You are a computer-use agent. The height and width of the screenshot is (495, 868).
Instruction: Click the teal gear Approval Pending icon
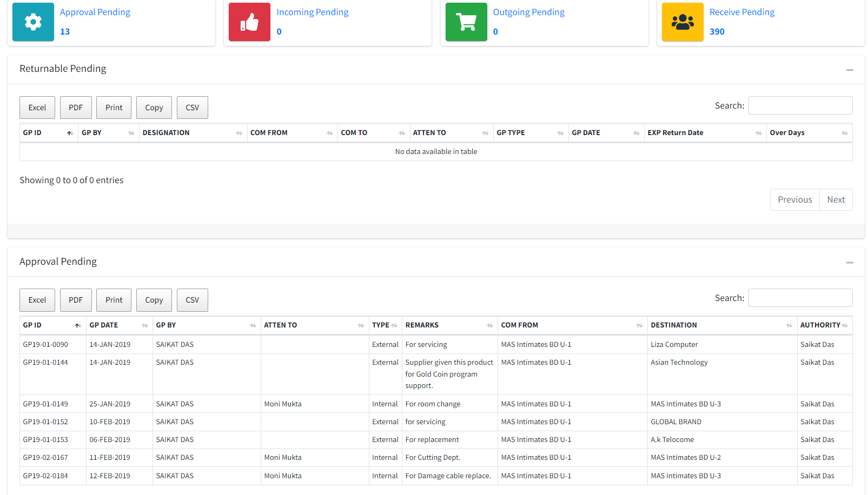[x=33, y=22]
